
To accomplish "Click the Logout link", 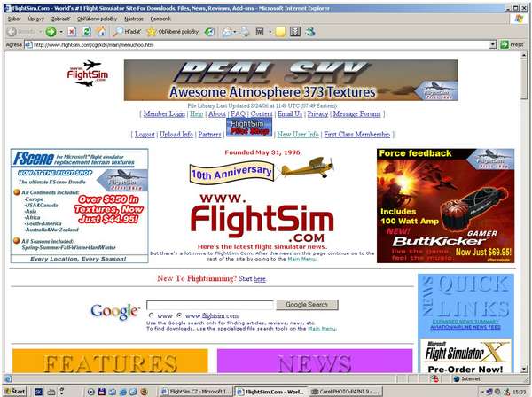I will (x=145, y=135).
